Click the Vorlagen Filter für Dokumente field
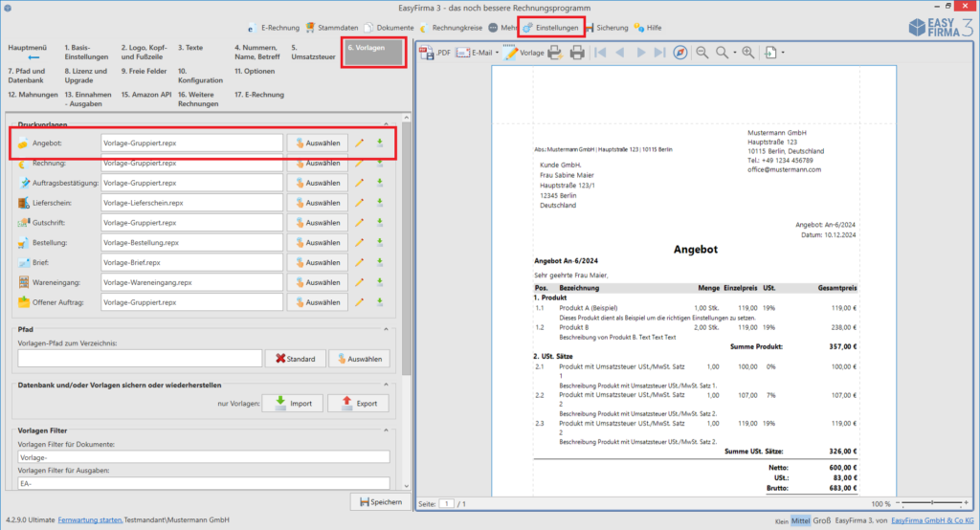The image size is (980, 530). click(204, 457)
